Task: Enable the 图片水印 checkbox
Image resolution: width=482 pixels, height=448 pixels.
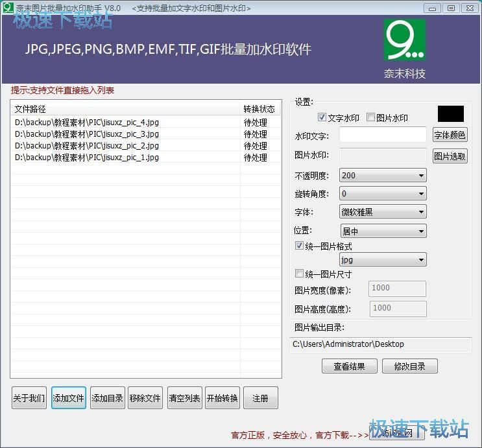Action: [370, 117]
